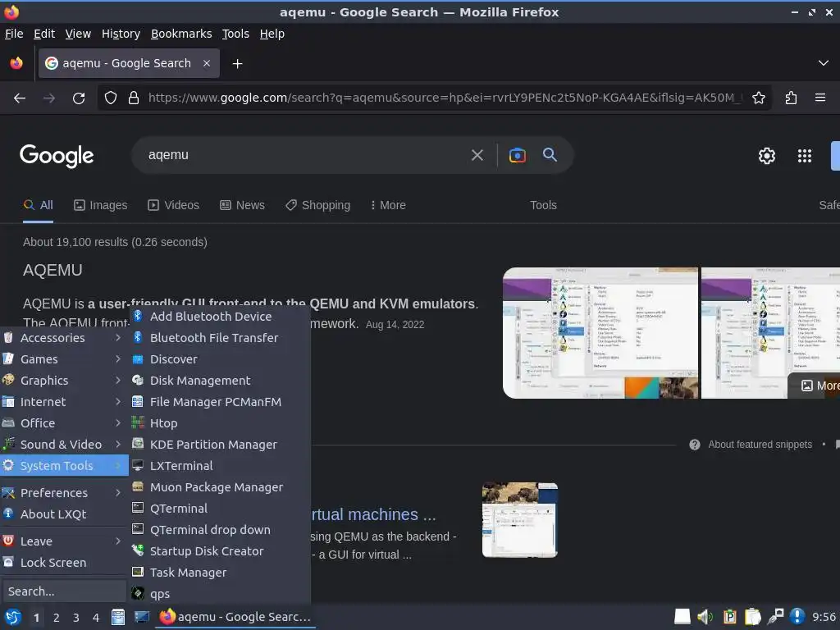Open the volume control tray icon
Viewport: 840px width, 630px height.
(x=705, y=617)
